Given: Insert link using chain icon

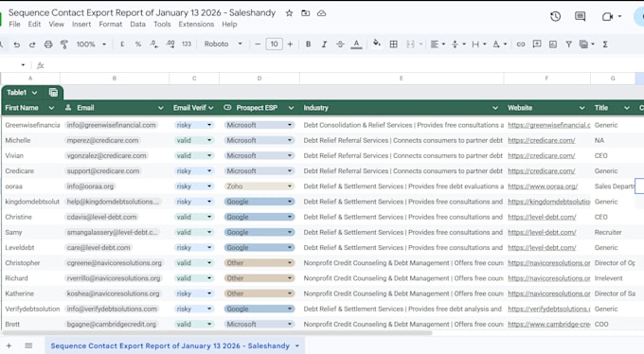Looking at the screenshot, I should pyautogui.click(x=520, y=44).
